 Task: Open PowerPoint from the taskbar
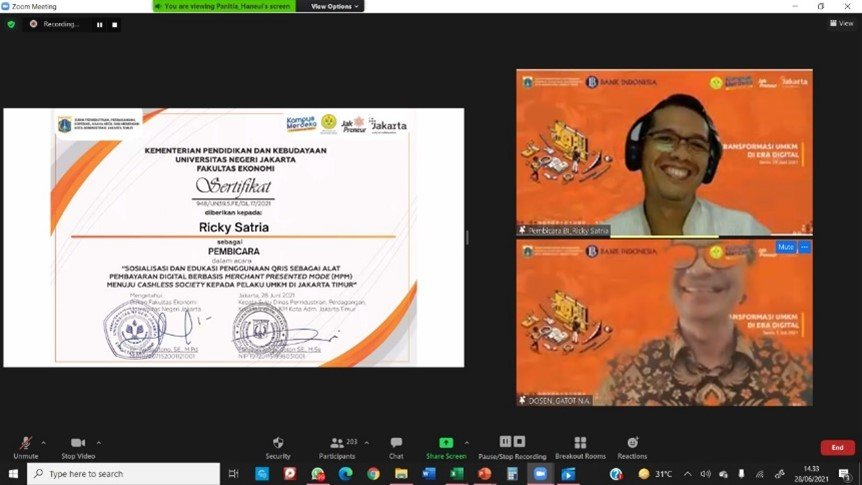[484, 473]
